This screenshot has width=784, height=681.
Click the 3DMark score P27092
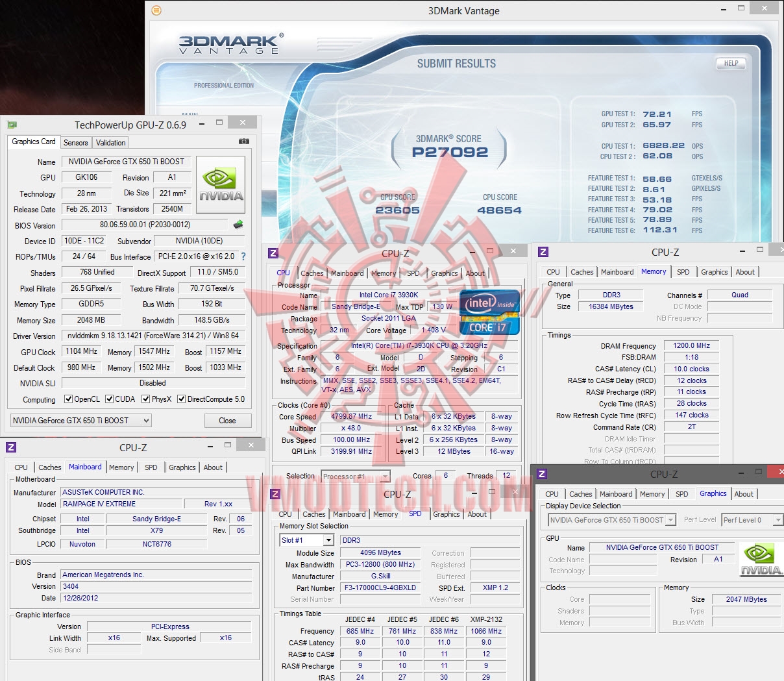click(450, 153)
